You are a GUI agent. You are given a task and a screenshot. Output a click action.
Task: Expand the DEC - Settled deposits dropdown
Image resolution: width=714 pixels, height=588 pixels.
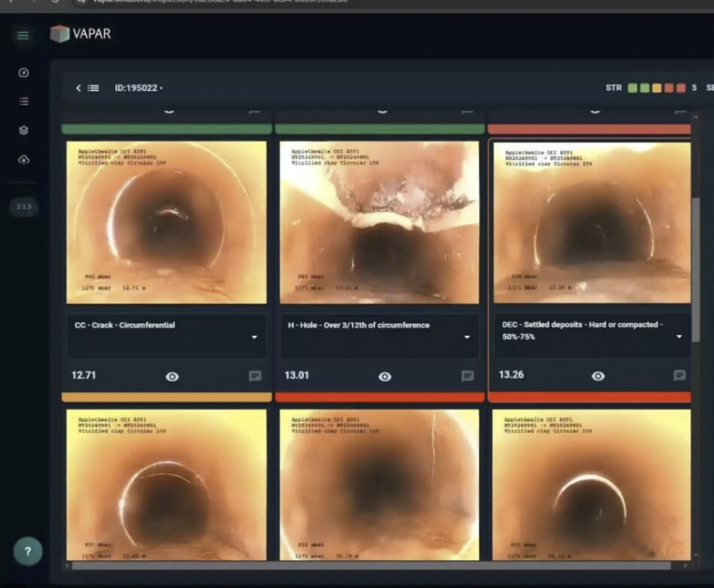[x=680, y=337]
